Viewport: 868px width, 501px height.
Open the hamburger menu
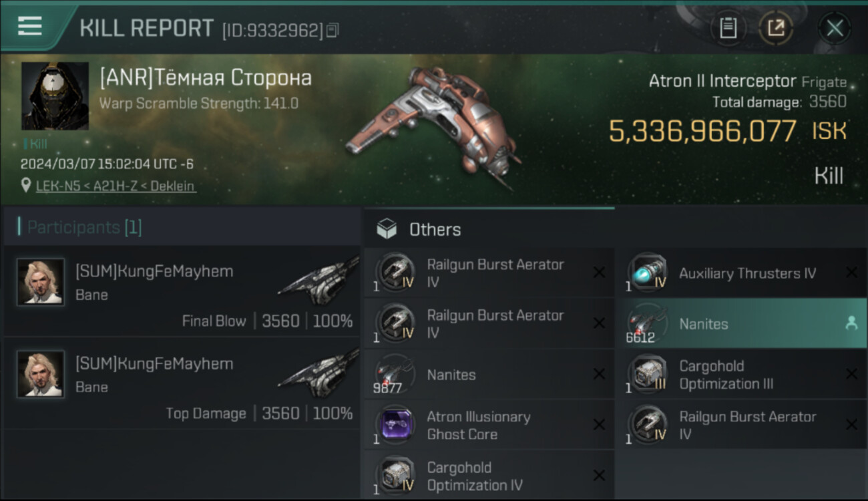coord(30,26)
